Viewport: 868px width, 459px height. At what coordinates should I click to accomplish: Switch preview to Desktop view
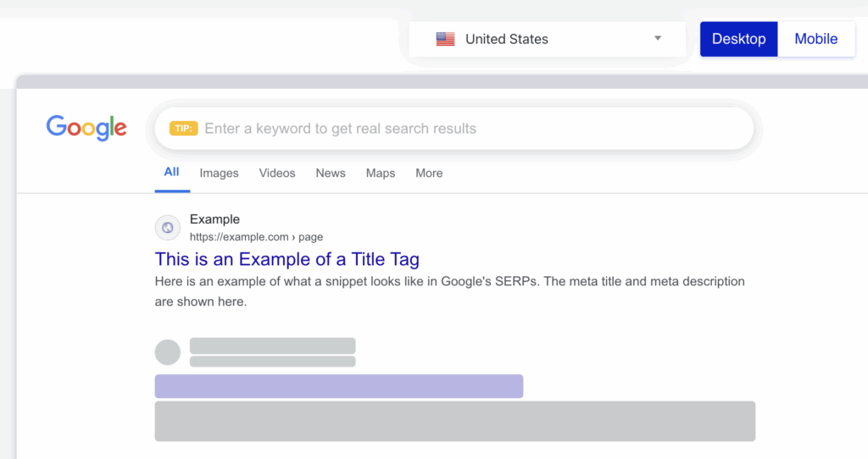pos(739,39)
